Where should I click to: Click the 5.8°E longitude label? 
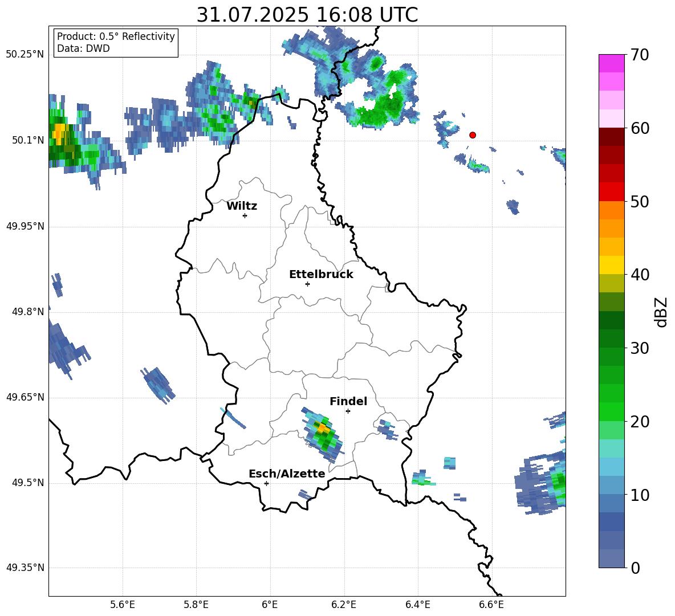pos(196,605)
